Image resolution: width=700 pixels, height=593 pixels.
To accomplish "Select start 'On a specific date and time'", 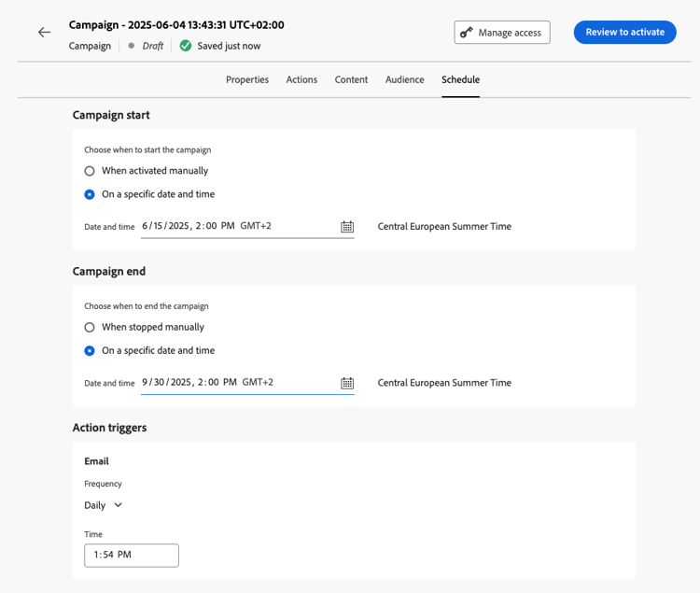I will tap(90, 194).
